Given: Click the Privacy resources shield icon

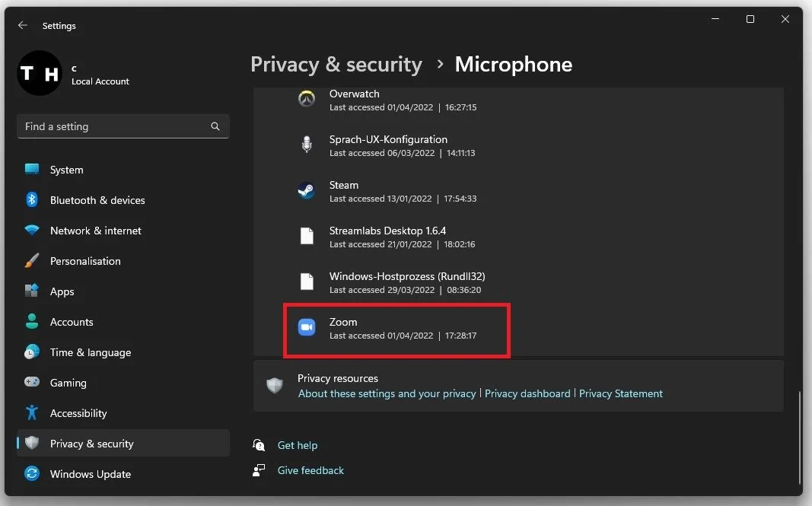Looking at the screenshot, I should click(x=274, y=385).
